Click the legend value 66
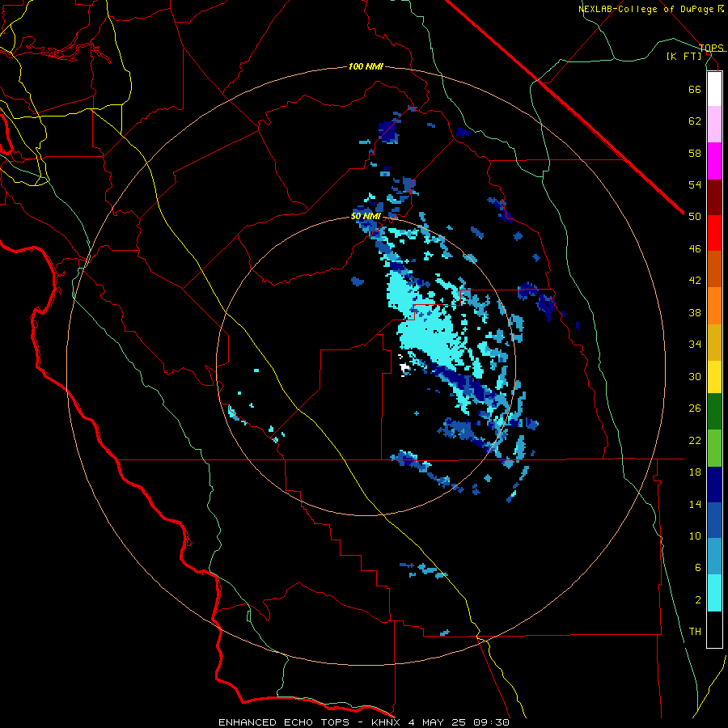The image size is (728, 728). pyautogui.click(x=695, y=89)
